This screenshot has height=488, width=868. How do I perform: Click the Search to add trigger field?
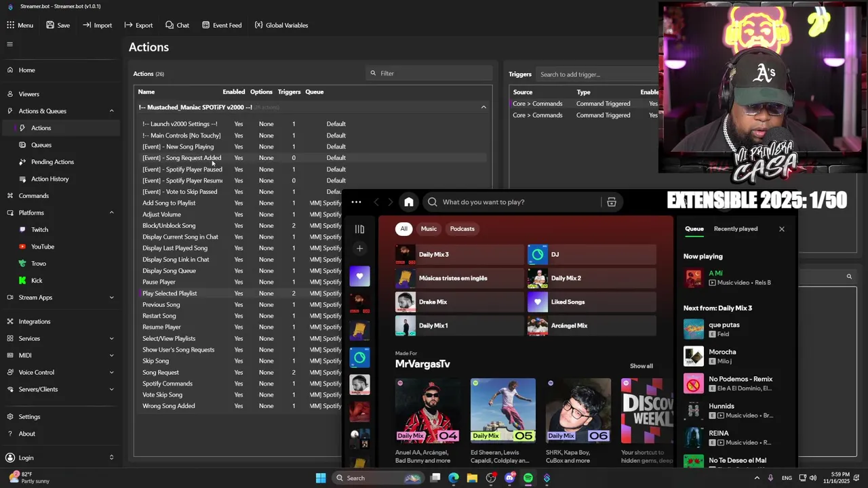point(597,74)
